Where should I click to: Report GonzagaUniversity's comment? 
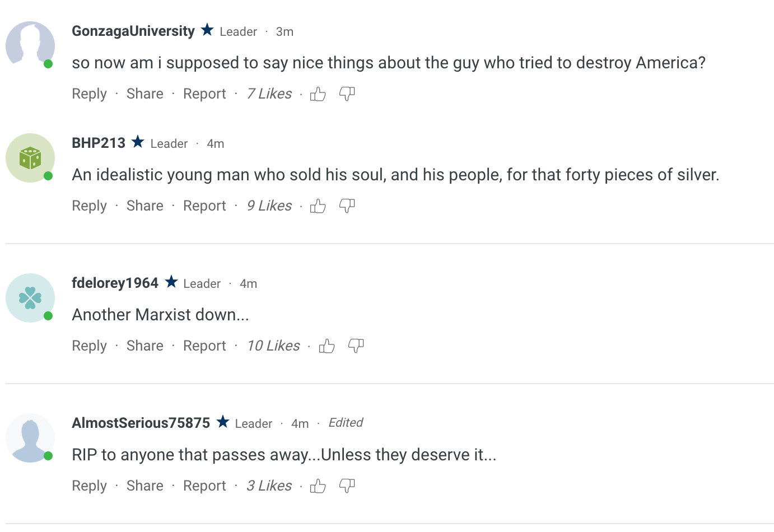click(x=204, y=94)
